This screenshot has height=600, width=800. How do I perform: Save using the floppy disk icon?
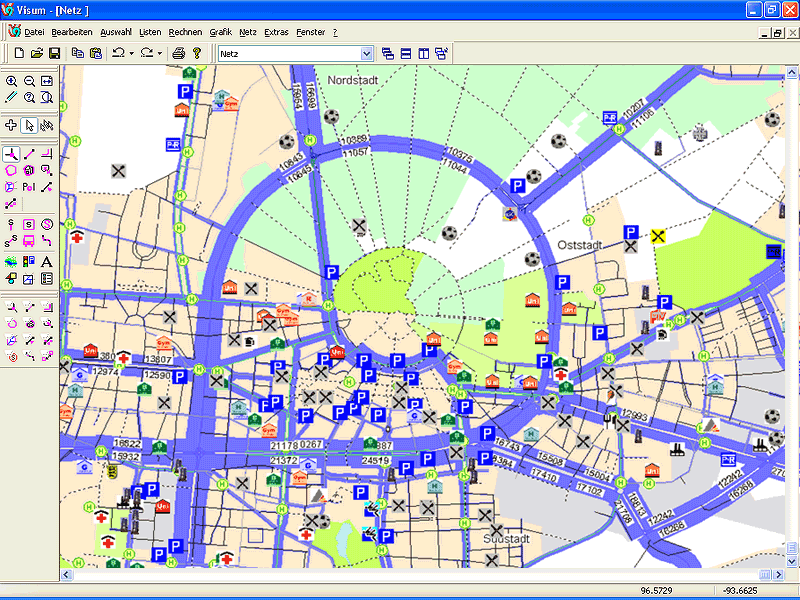click(x=54, y=53)
